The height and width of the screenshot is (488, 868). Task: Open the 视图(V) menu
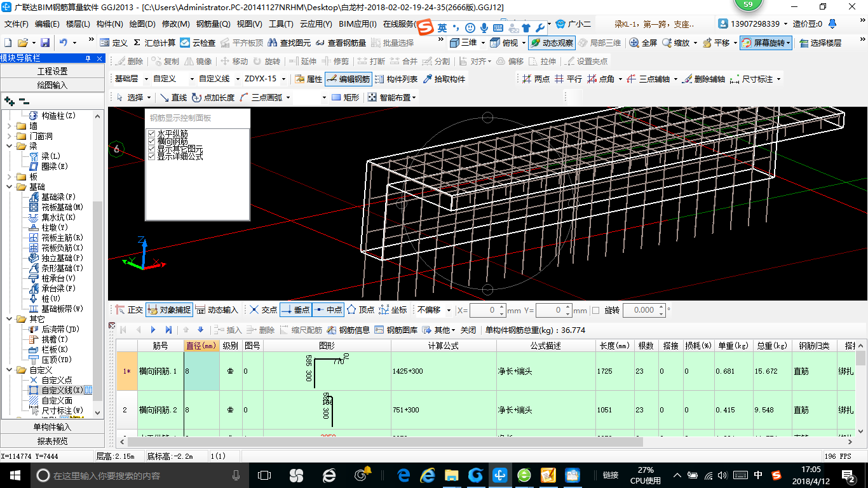point(249,24)
